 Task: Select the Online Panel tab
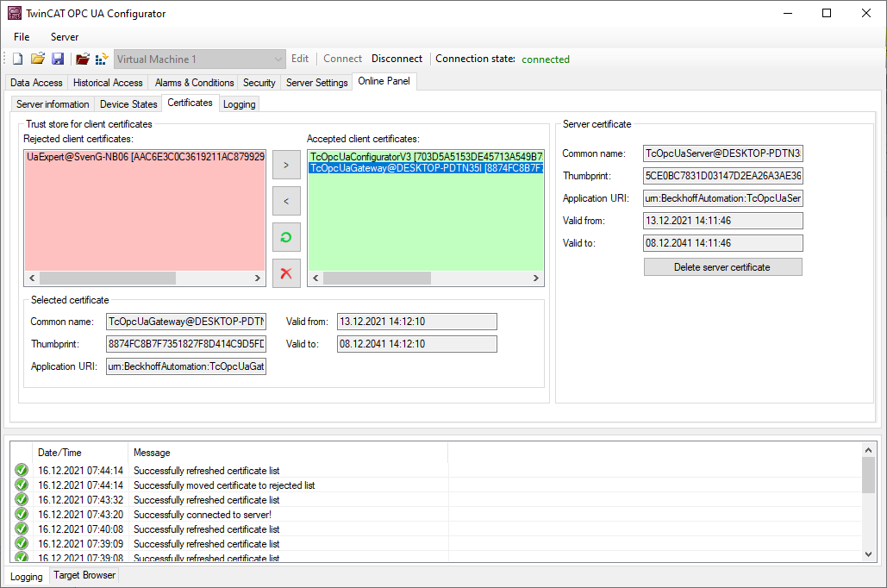pos(384,82)
